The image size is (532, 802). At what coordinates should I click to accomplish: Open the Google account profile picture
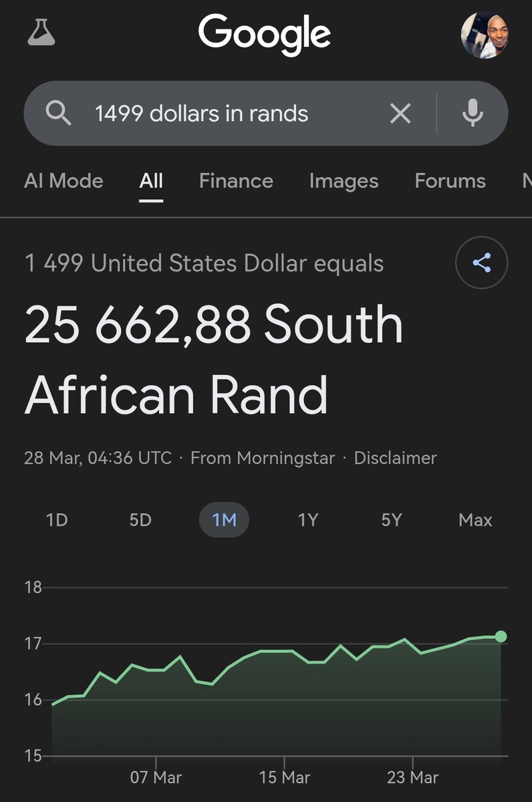(x=485, y=35)
